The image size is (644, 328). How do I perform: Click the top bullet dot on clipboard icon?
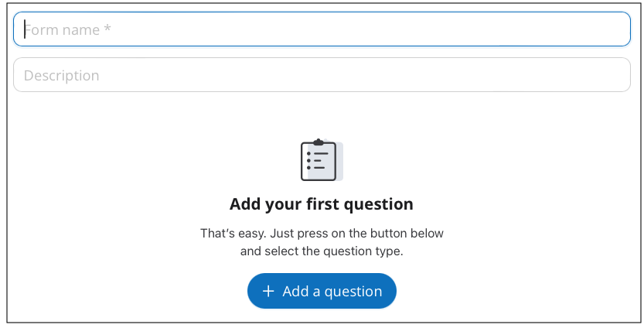tap(309, 154)
